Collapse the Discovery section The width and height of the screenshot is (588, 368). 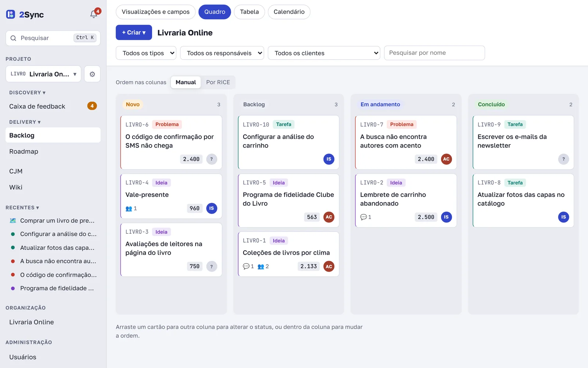(27, 93)
